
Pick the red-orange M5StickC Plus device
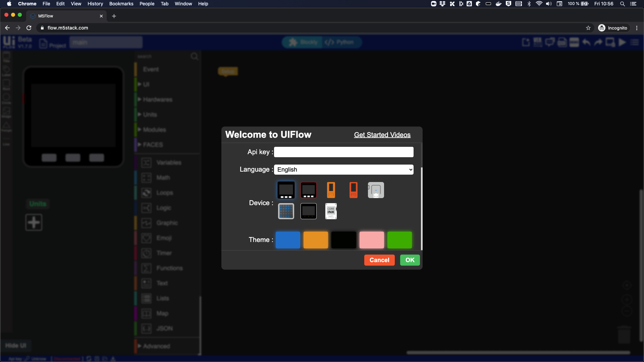tap(353, 190)
